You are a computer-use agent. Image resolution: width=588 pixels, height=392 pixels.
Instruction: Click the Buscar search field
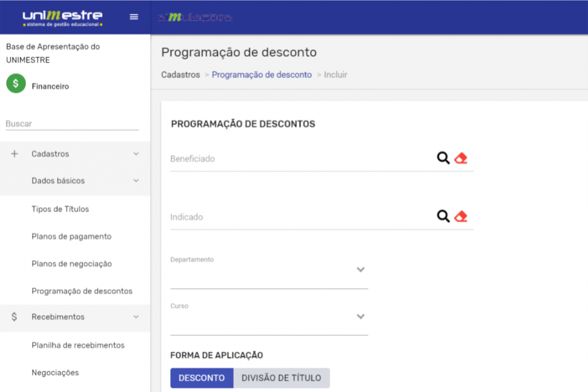(x=72, y=124)
